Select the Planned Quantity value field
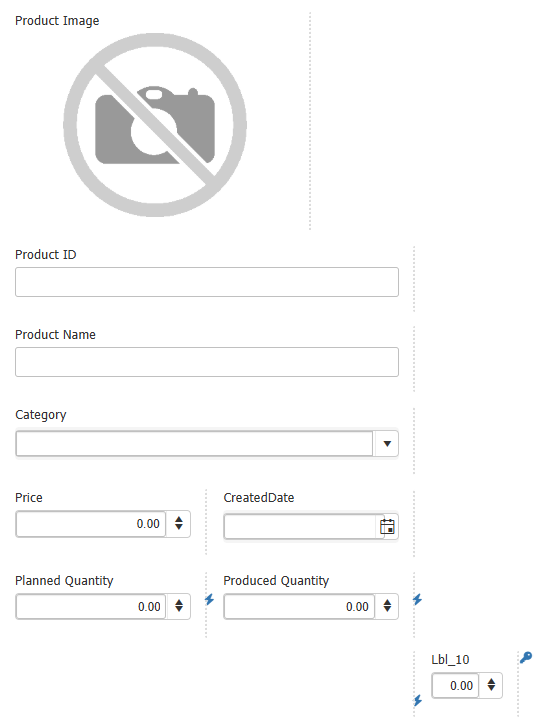 [x=91, y=606]
